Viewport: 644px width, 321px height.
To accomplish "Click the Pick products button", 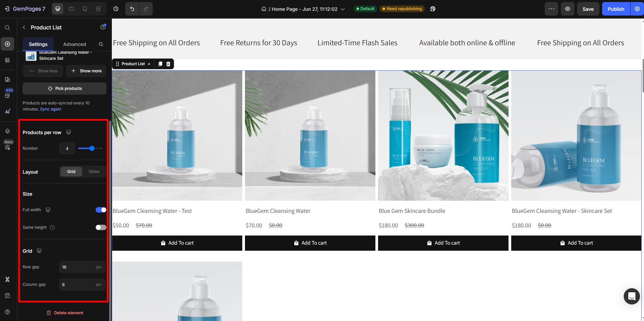I will (65, 89).
